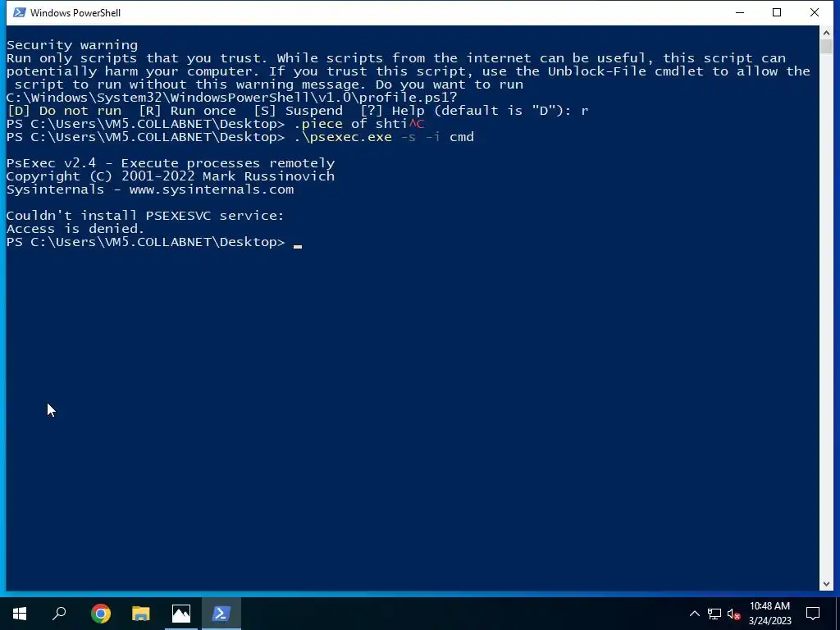This screenshot has width=840, height=630.
Task: Click the '[R] Run once' option text
Action: [x=188, y=111]
